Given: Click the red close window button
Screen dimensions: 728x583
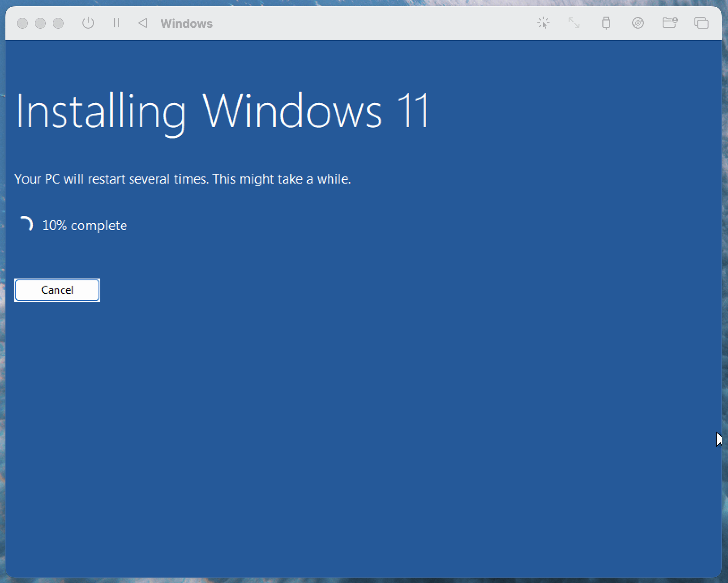Looking at the screenshot, I should pyautogui.click(x=22, y=23).
